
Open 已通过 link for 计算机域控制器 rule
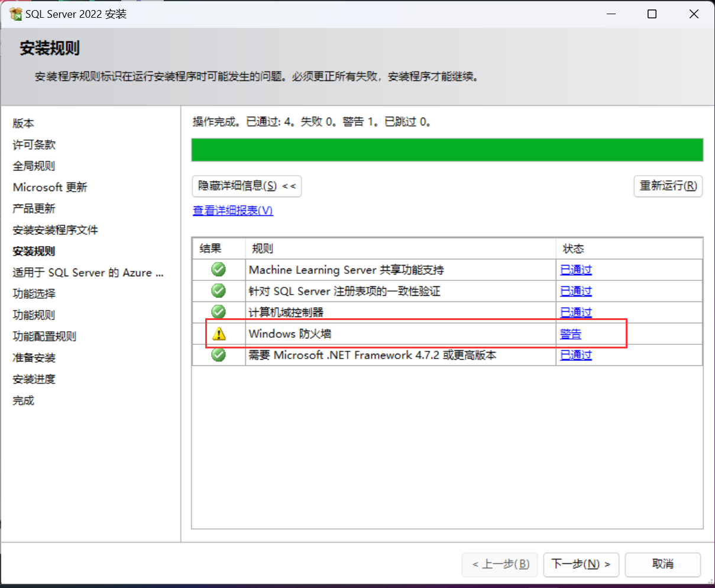(576, 312)
